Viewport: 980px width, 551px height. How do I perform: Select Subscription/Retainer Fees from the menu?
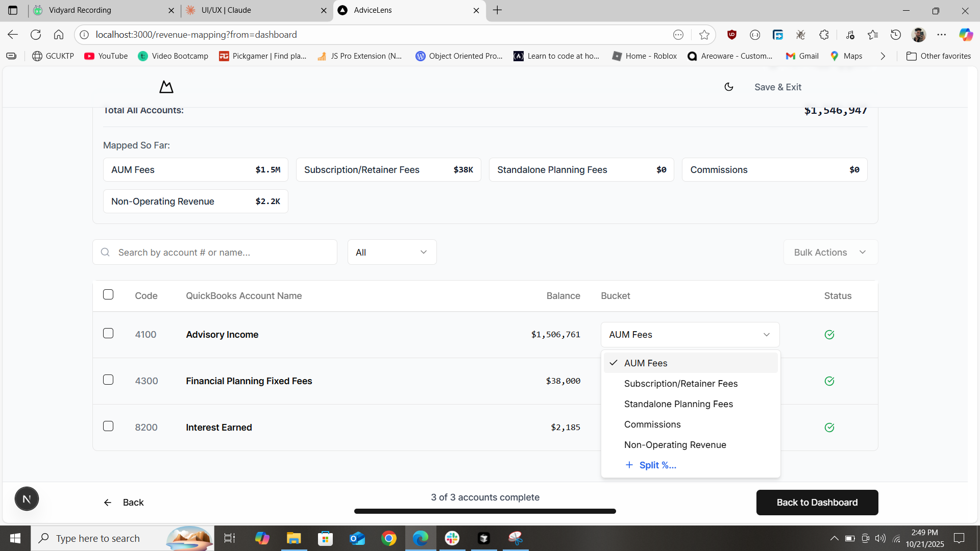[x=680, y=384]
